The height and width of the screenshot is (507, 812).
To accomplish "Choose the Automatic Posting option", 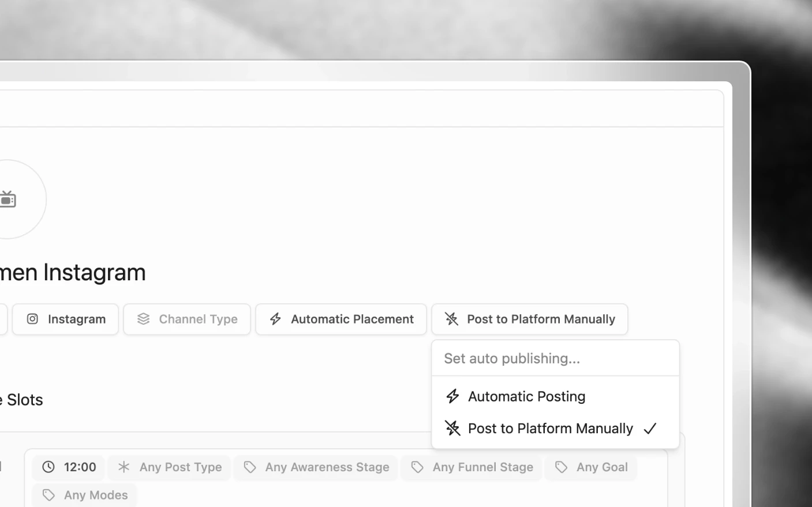I will point(555,396).
